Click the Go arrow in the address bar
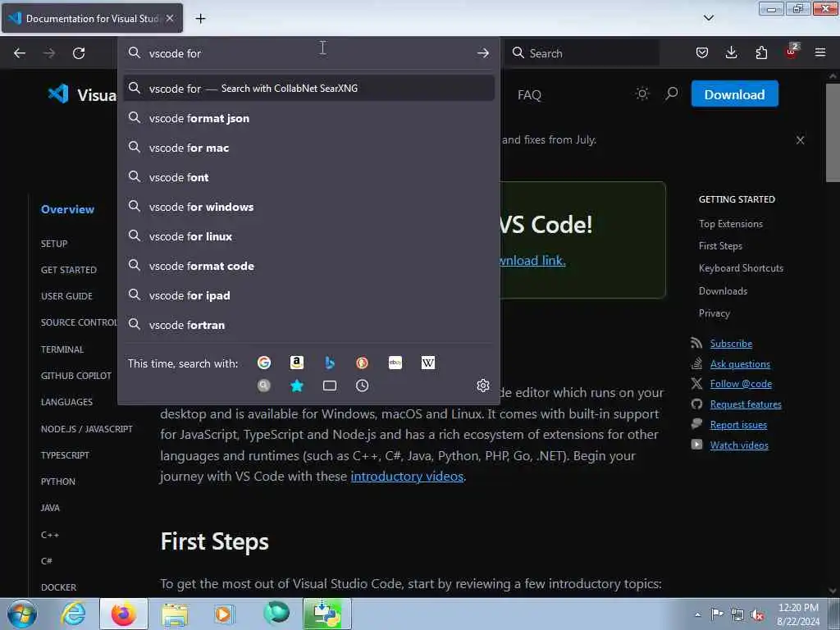840x630 pixels. click(482, 53)
